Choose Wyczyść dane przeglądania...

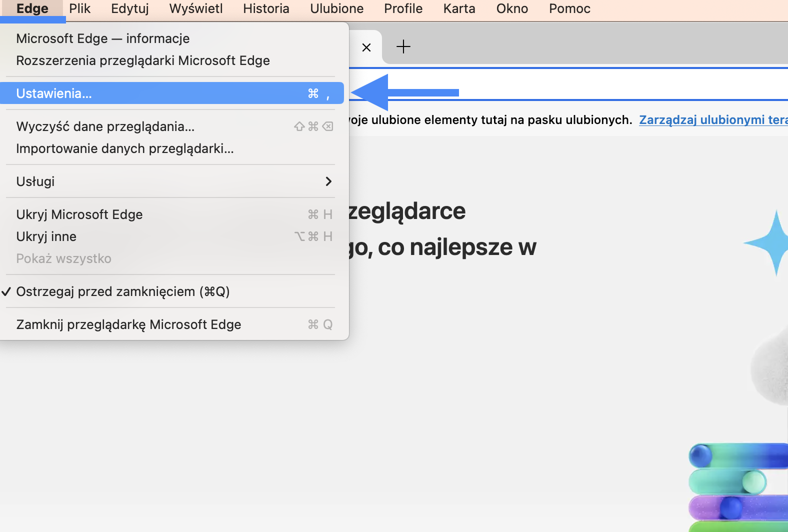click(172, 126)
